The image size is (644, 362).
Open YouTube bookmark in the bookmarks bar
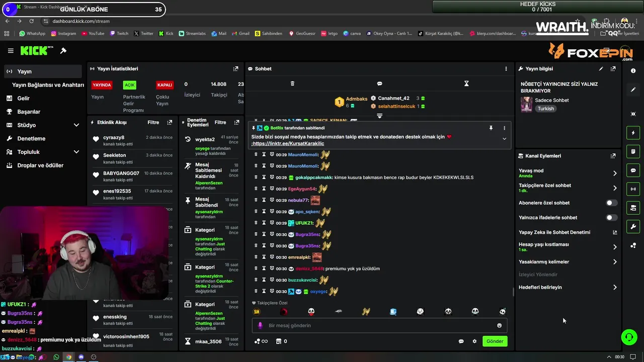93,34
